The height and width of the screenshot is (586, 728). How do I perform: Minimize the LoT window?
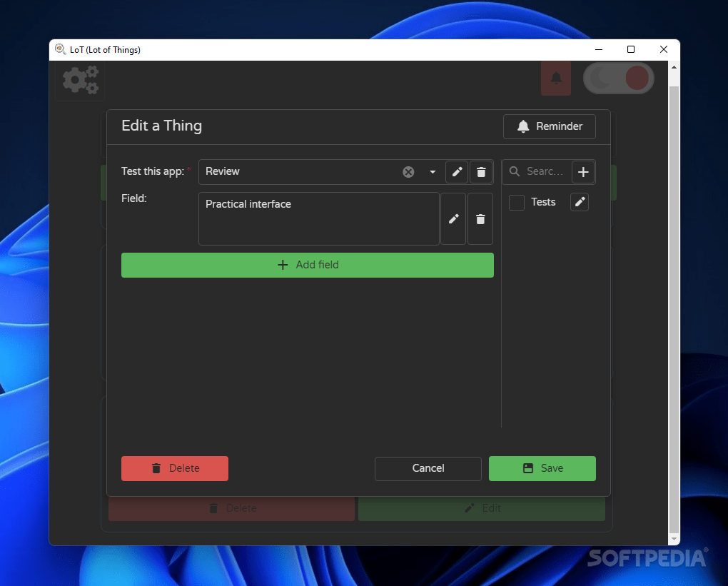coord(599,50)
